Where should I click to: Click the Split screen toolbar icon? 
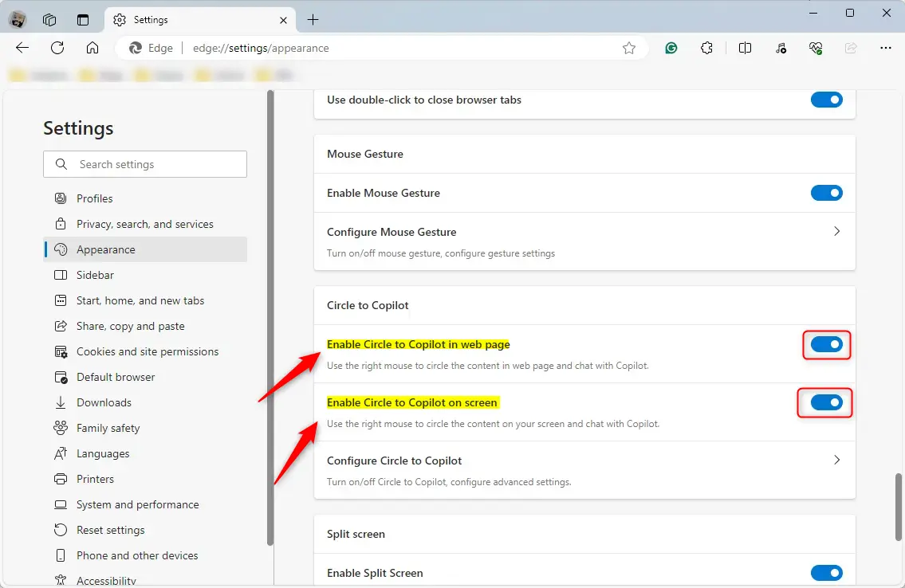(x=745, y=48)
